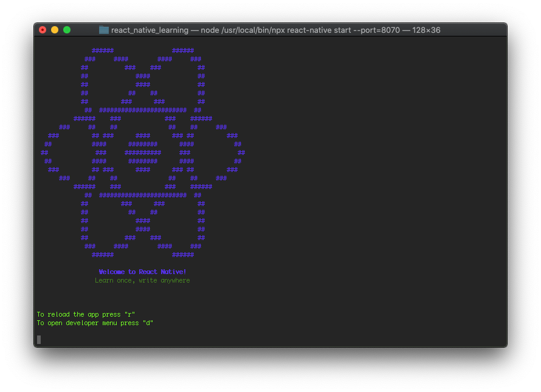Click the terminal cursor block

point(39,340)
